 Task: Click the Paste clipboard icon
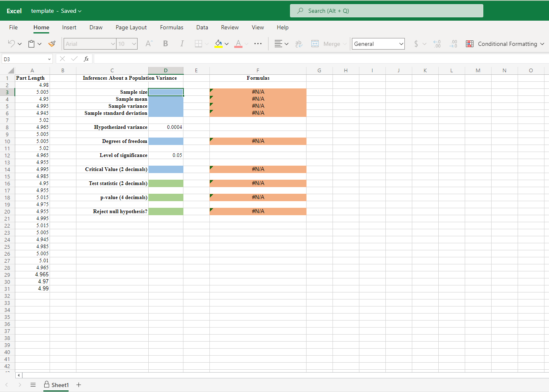click(x=32, y=43)
